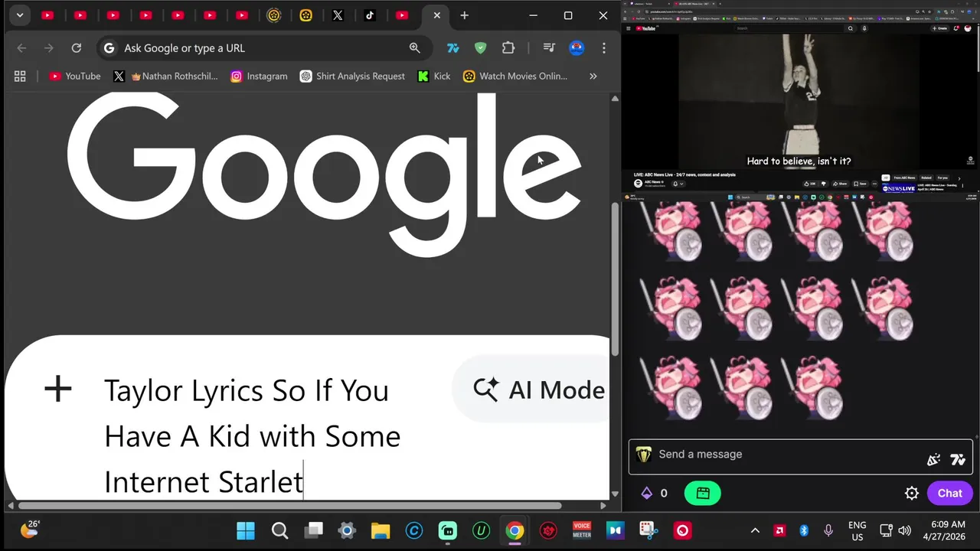Click the scroll-right arrow of horizontal scrollbar
The image size is (980, 551).
(x=603, y=505)
